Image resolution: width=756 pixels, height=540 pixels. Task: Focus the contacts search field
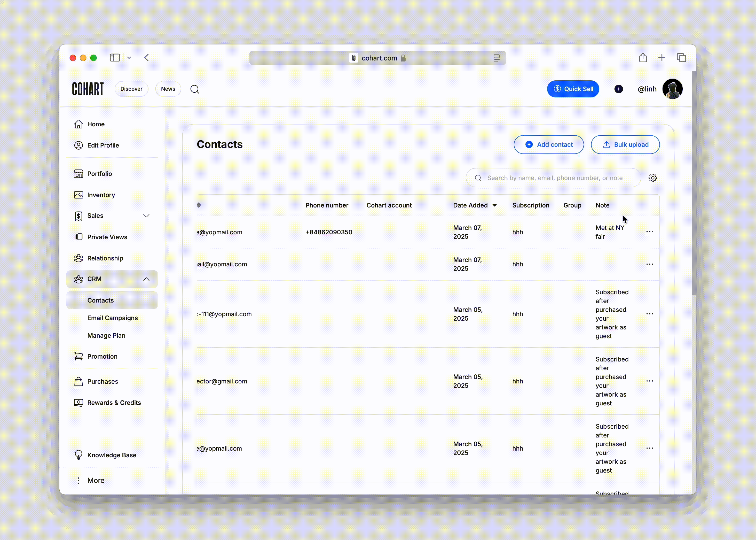(x=553, y=178)
